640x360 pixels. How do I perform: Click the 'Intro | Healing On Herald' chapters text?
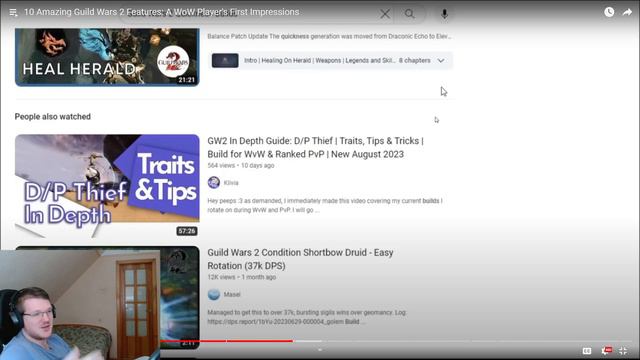[x=320, y=60]
